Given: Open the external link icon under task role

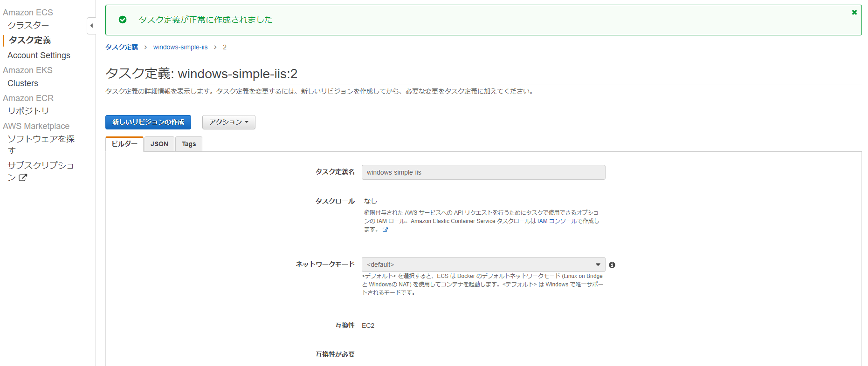Looking at the screenshot, I should point(385,230).
